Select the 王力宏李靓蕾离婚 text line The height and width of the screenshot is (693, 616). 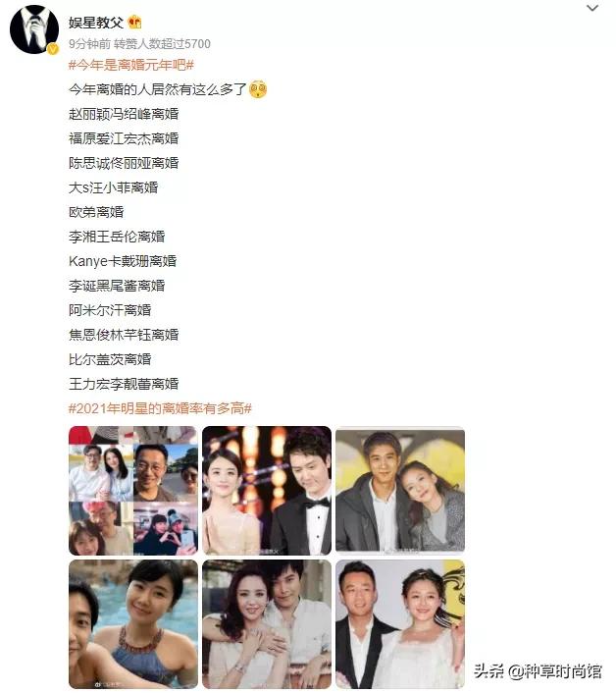tap(124, 384)
